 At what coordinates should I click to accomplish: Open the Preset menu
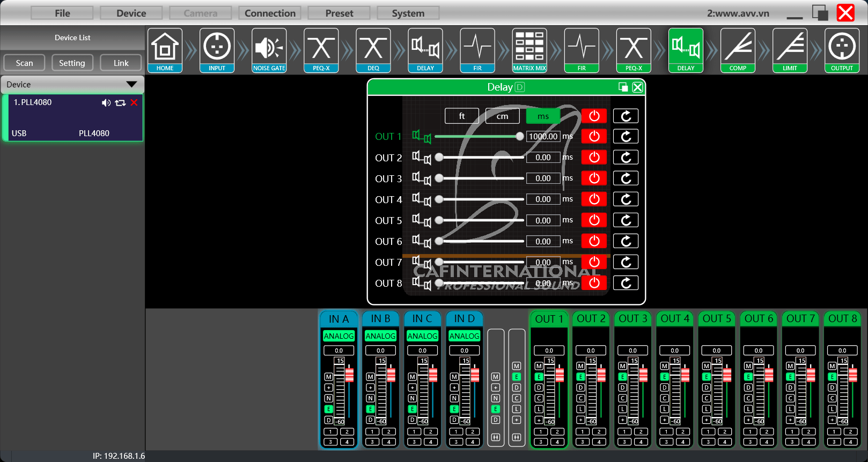pos(339,13)
